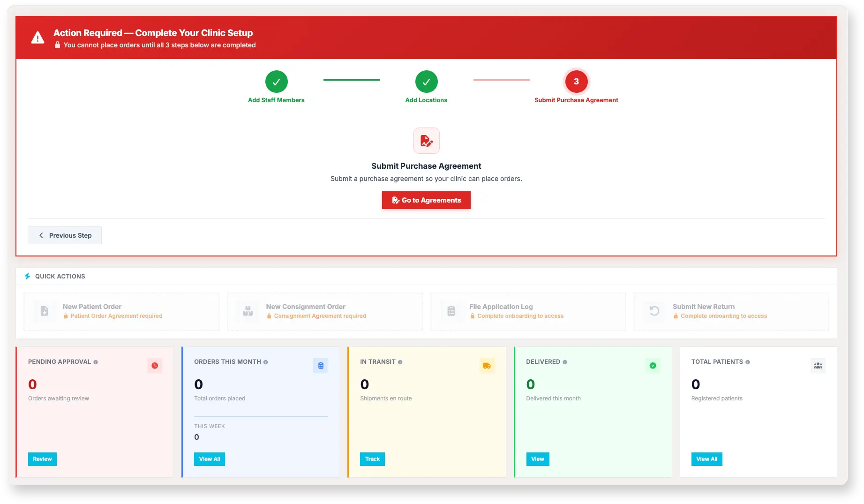This screenshot has height=504, width=864.
Task: Click the New Consignment Order boxes icon
Action: tap(248, 311)
